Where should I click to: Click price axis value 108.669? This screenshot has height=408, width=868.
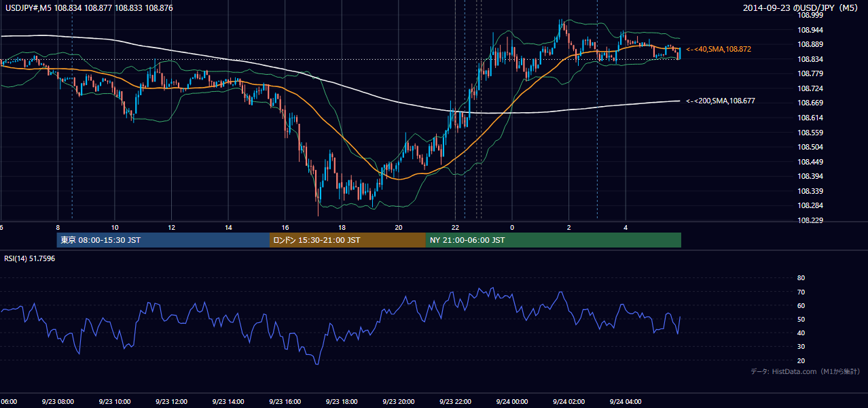click(810, 103)
